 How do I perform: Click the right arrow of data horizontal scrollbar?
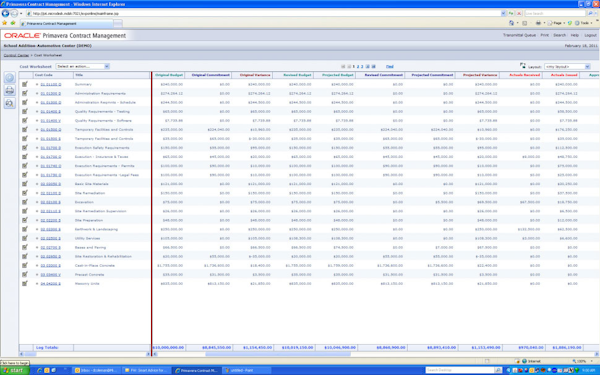(x=597, y=354)
